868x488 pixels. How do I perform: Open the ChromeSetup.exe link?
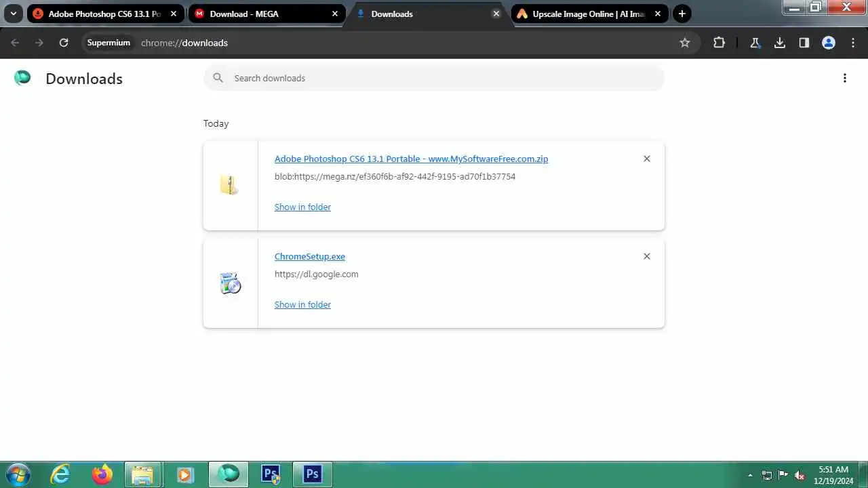point(310,256)
